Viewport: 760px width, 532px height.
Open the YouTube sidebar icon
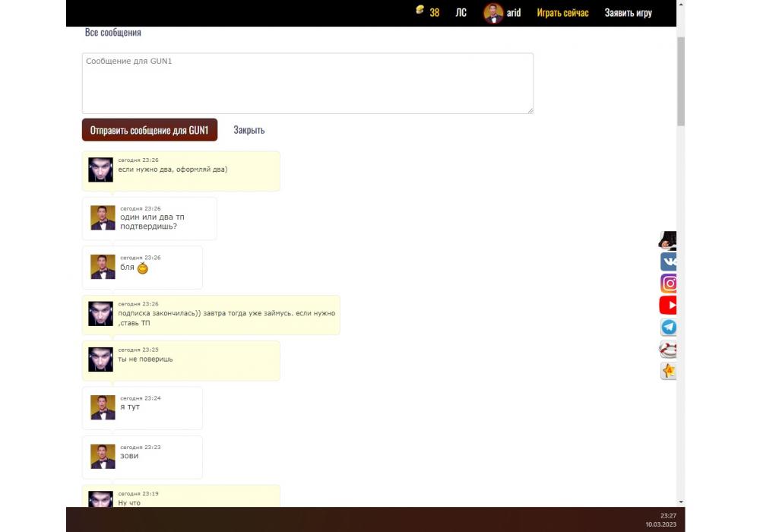point(668,306)
